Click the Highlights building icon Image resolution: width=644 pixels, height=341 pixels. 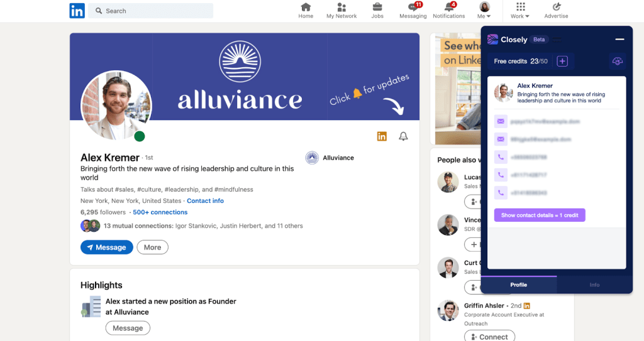click(x=91, y=306)
